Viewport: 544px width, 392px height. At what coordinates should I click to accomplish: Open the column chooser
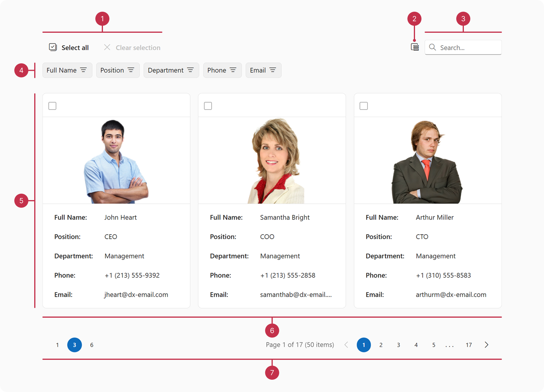click(414, 47)
